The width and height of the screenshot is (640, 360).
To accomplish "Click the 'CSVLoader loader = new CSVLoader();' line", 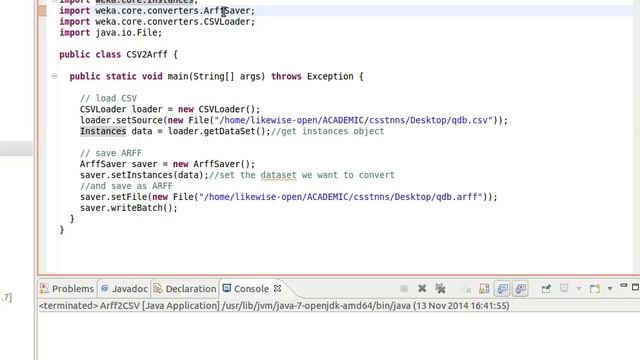I will 170,109.
